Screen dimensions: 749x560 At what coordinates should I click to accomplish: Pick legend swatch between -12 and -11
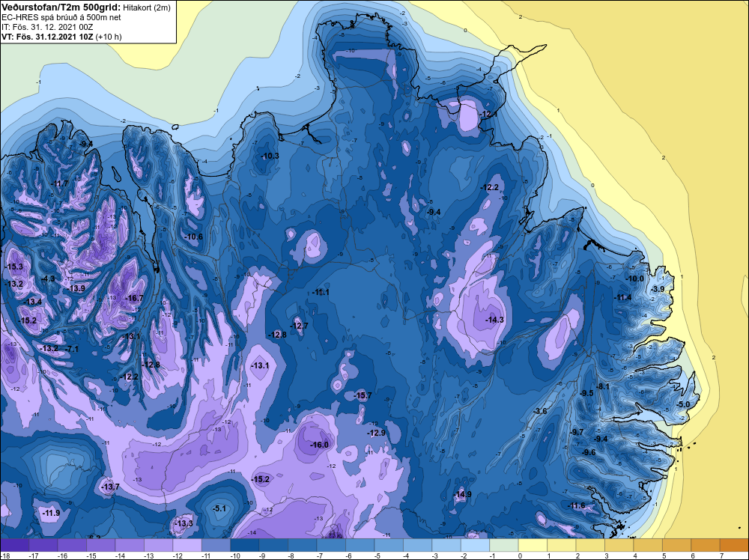click(x=187, y=545)
